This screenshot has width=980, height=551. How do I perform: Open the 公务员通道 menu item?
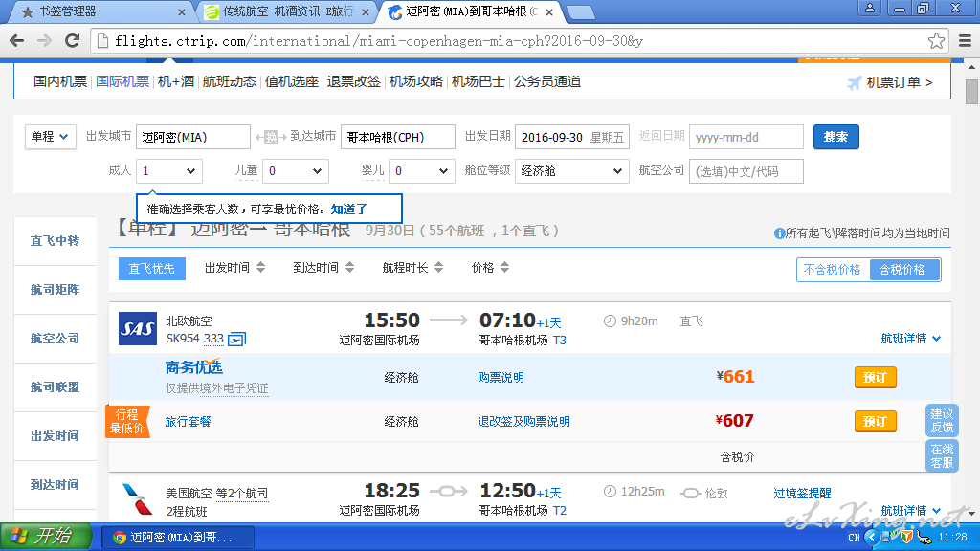(x=547, y=82)
